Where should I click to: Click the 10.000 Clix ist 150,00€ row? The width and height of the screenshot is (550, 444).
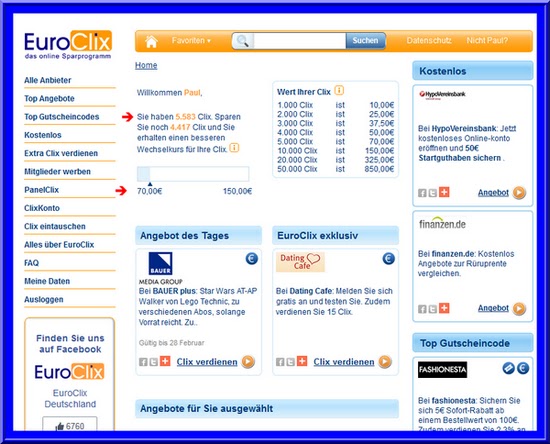pos(336,151)
